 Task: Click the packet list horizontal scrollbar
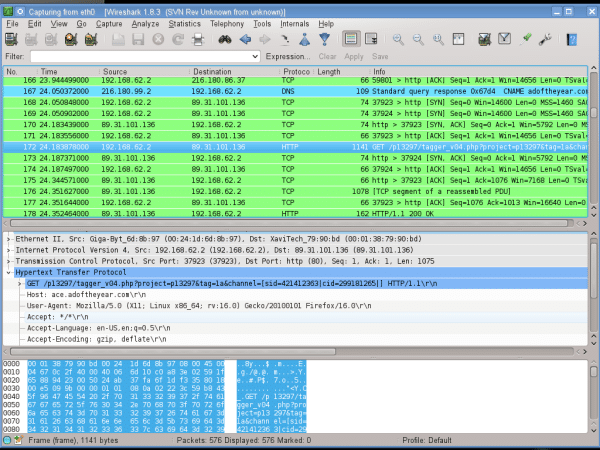[x=289, y=223]
